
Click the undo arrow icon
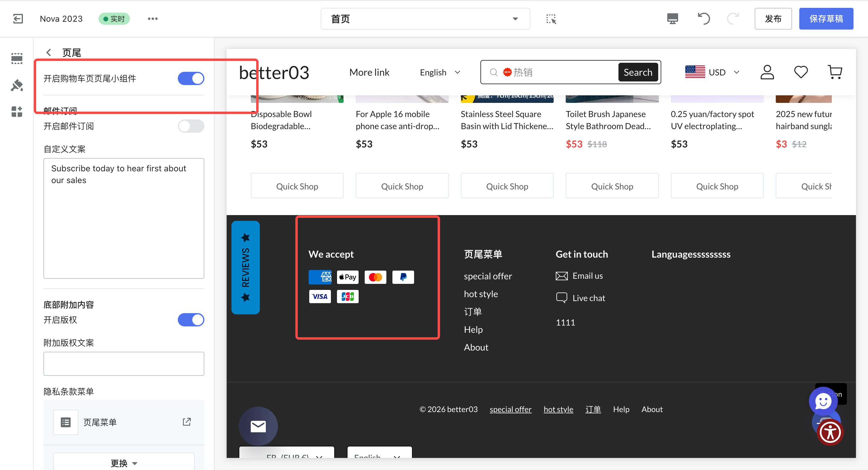[x=703, y=18]
